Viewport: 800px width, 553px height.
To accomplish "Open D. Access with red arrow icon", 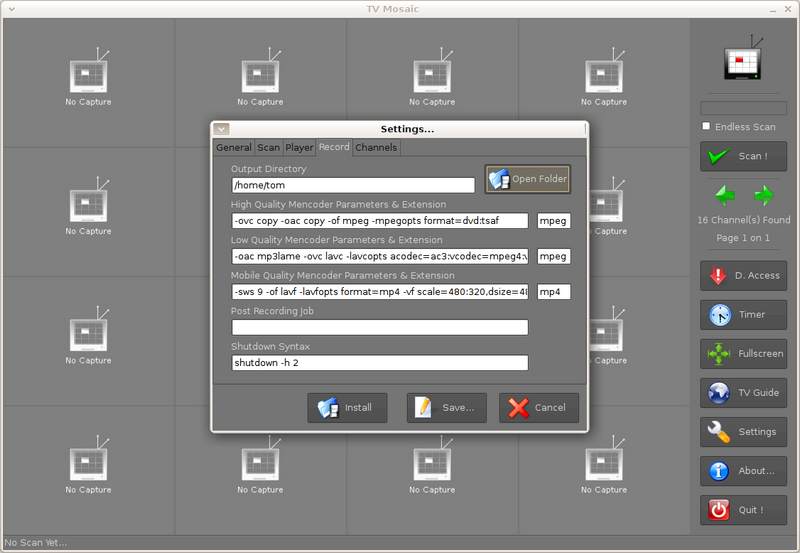I will point(743,275).
